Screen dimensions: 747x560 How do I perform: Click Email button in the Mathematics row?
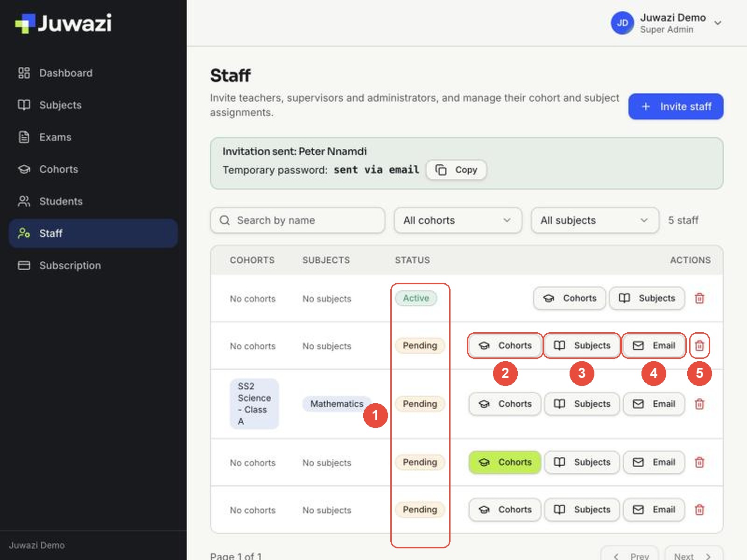point(654,404)
